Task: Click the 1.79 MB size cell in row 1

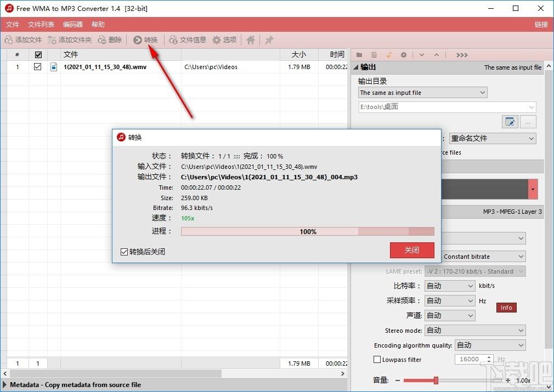Action: 299,67
